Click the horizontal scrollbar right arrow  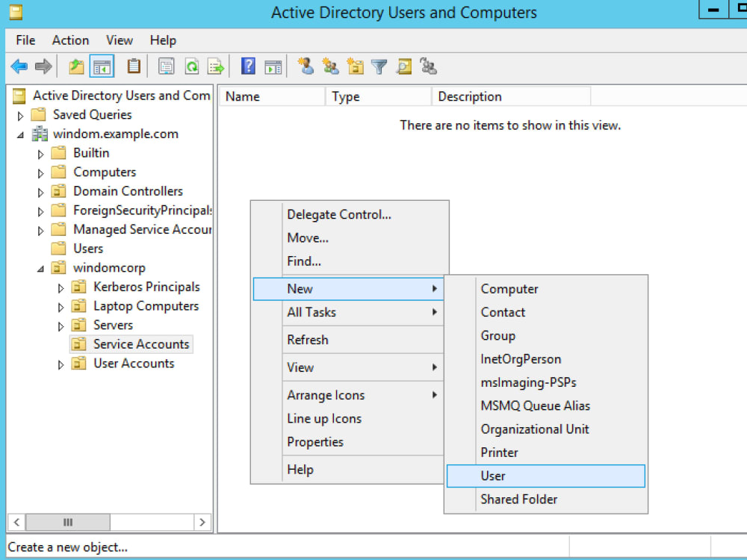[x=202, y=522]
